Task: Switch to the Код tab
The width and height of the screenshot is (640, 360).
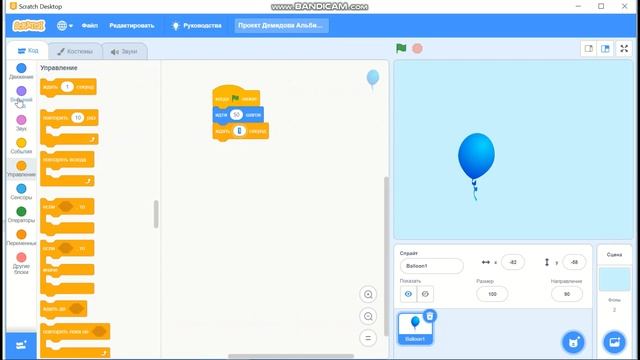Action: pyautogui.click(x=28, y=51)
